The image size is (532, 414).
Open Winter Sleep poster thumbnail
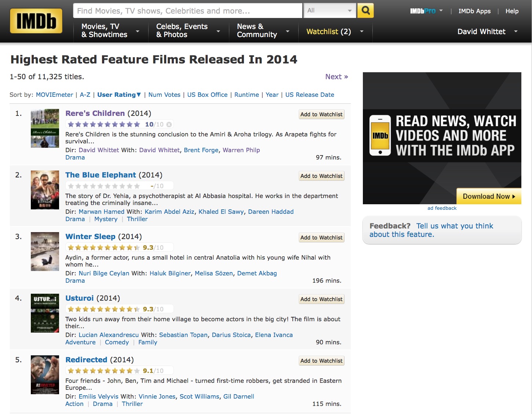coord(45,252)
